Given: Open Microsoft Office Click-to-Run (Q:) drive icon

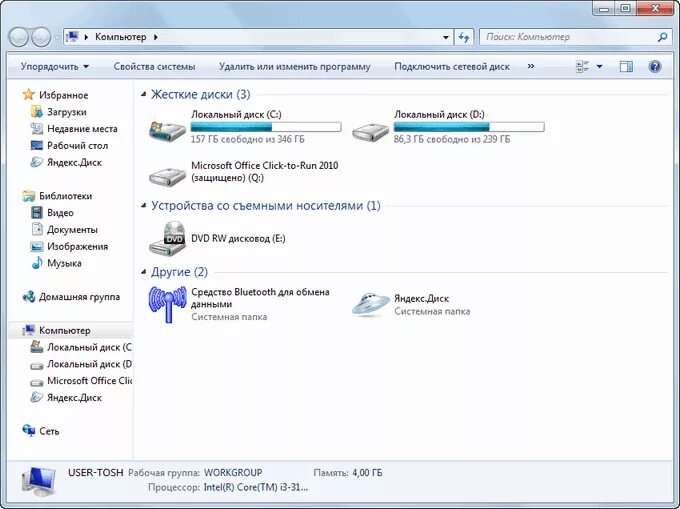Looking at the screenshot, I should tap(167, 176).
